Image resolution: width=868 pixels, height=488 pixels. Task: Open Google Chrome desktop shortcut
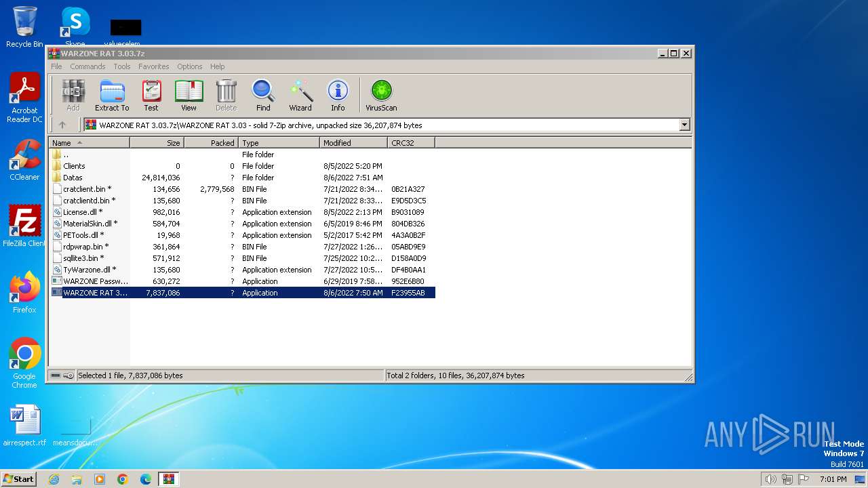(x=24, y=363)
